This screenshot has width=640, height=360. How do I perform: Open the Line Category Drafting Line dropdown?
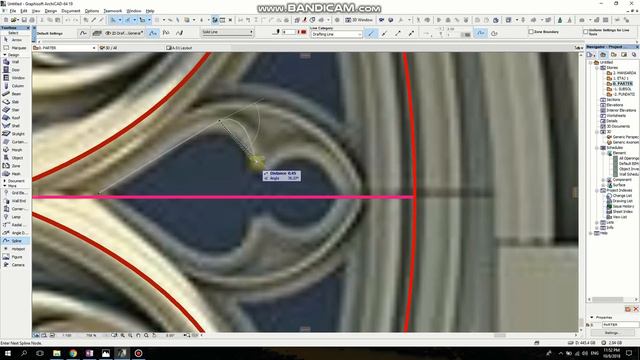pos(336,34)
